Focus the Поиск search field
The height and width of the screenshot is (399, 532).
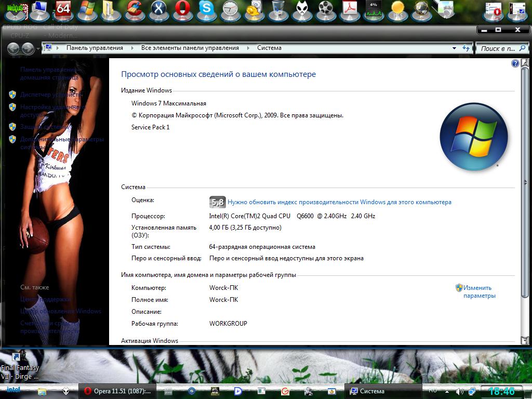click(497, 48)
